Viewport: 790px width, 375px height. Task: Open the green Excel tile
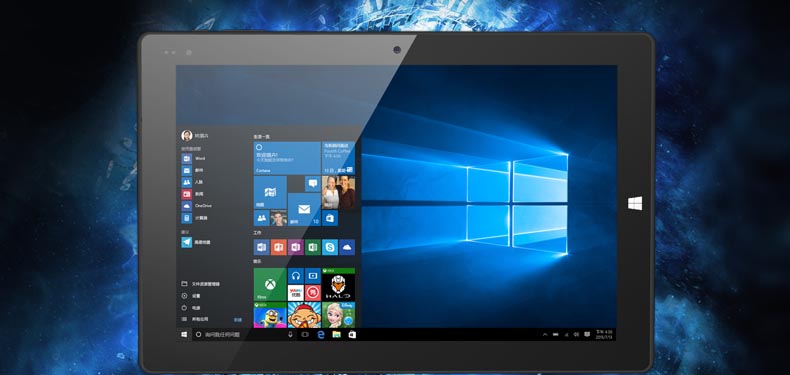[x=313, y=247]
